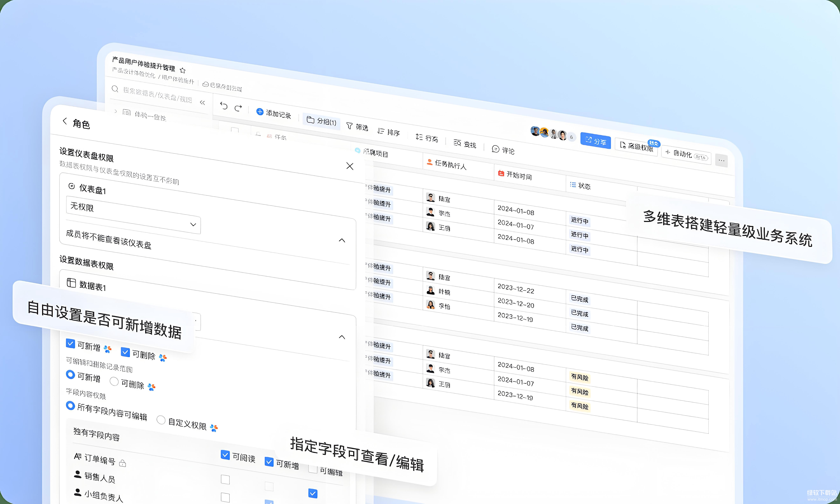
Task: Select the 自定义权限 radio option
Action: (x=161, y=420)
